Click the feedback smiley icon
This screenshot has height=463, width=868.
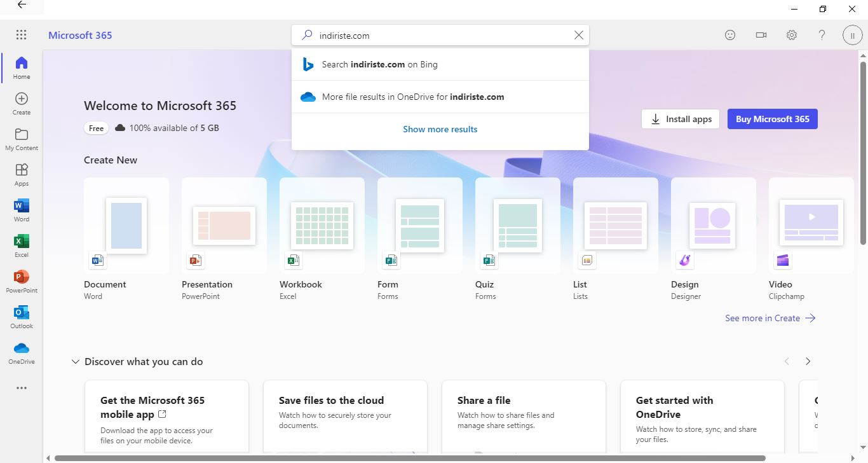[730, 35]
